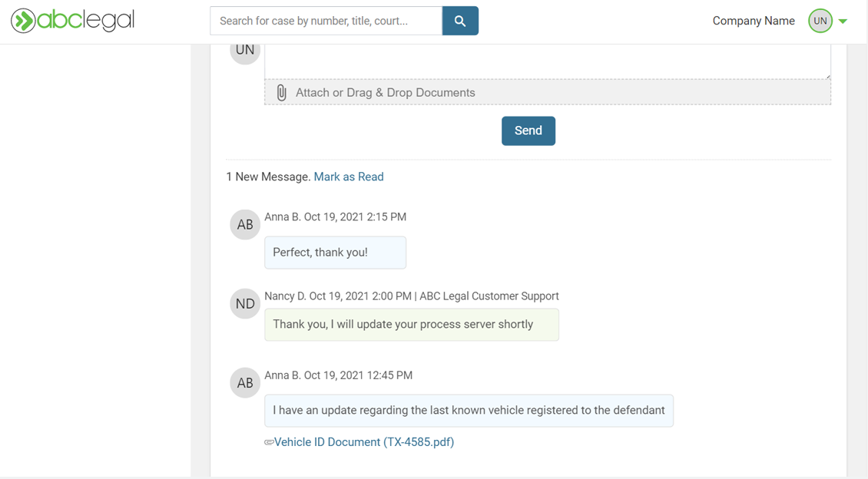Open the Vehicle ID Document (TX-4585.pdf) attachment
Viewport: 868px width, 479px height.
point(364,442)
